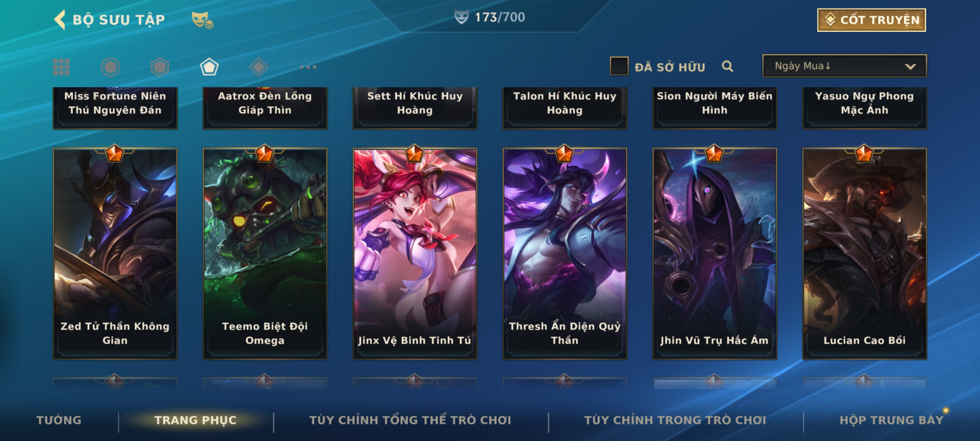Tick the Đã Sở Hữu checkbox
Image resolution: width=980 pixels, height=441 pixels.
[x=619, y=66]
